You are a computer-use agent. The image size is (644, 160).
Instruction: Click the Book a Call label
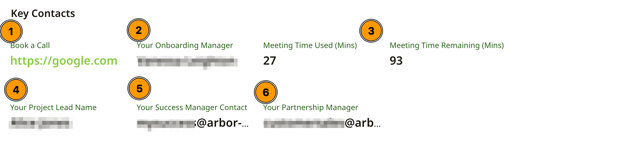click(x=30, y=45)
